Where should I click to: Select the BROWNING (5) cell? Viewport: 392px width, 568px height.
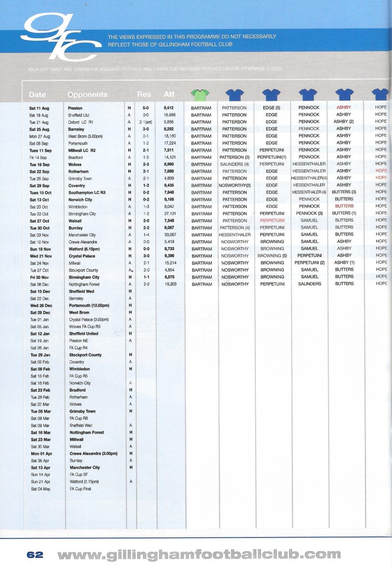(272, 256)
